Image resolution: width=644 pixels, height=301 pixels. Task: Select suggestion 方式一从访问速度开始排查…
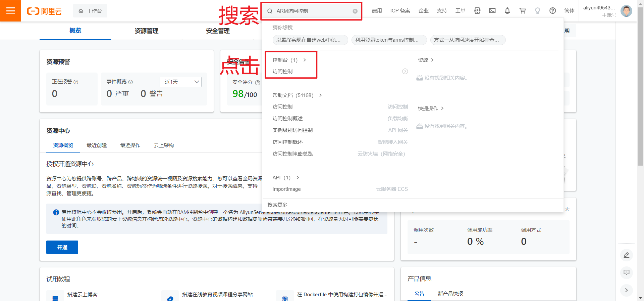[468, 40]
